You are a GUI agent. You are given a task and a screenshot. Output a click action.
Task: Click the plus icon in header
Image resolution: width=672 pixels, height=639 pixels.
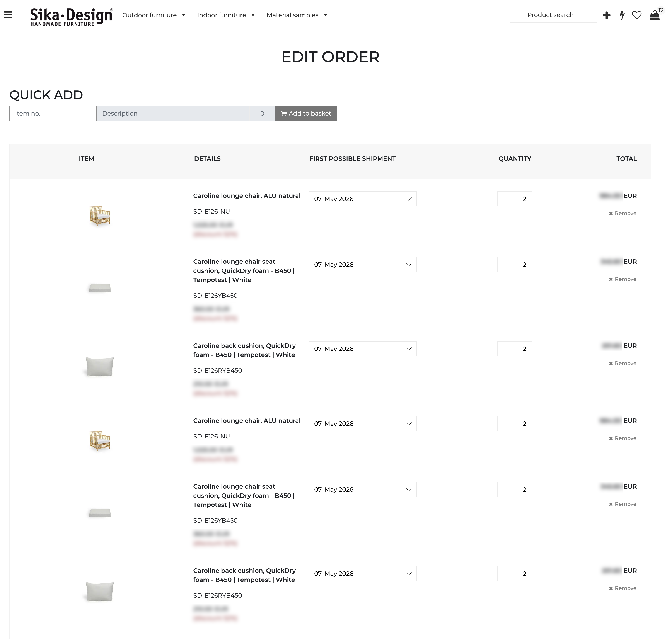607,15
